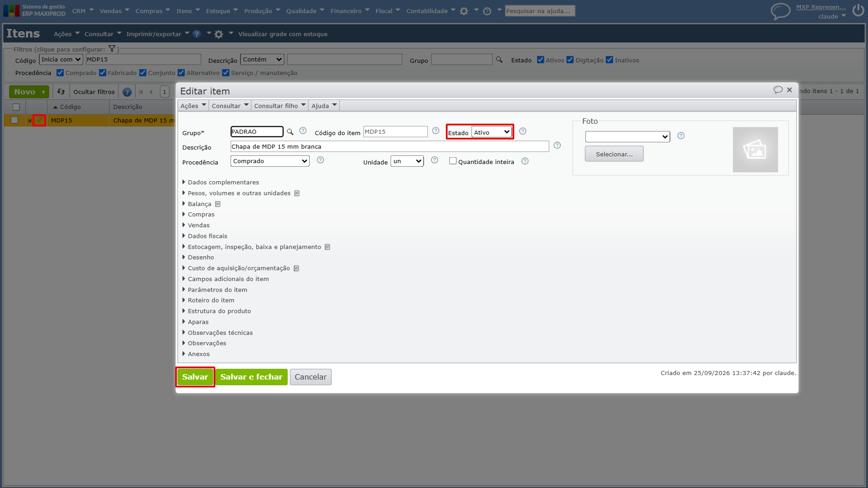This screenshot has width=868, height=488.
Task: Click the Cancelar button
Action: click(x=311, y=377)
